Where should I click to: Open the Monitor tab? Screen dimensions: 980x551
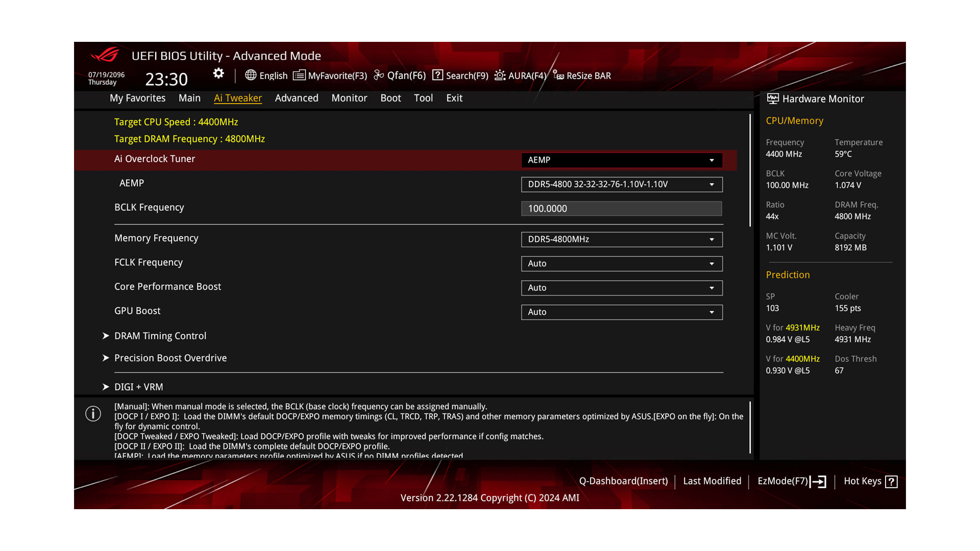tap(349, 98)
